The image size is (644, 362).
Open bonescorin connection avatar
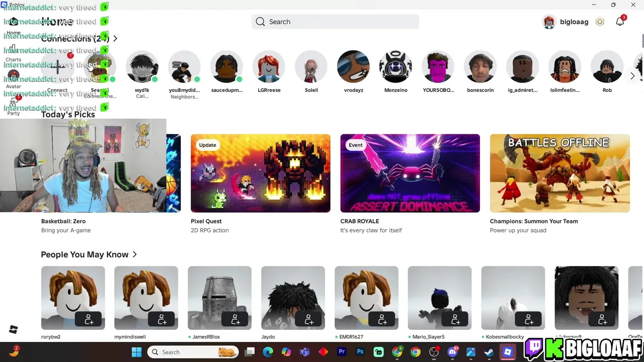coord(480,66)
